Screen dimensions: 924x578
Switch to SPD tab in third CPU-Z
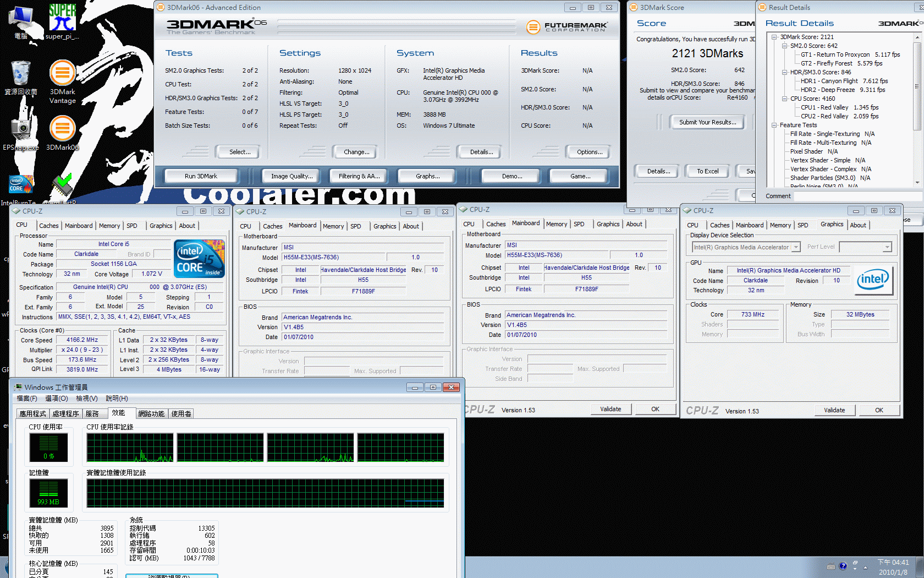pos(579,224)
